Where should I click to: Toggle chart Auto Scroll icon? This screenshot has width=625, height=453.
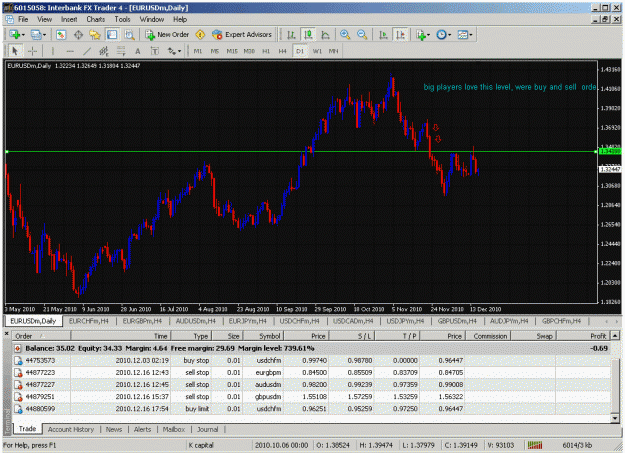383,35
